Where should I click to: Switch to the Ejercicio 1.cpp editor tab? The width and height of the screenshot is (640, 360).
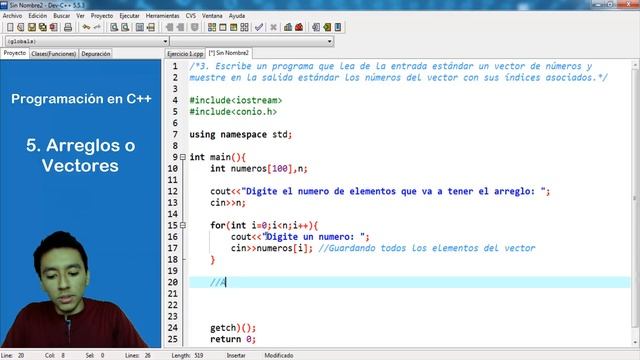point(185,53)
